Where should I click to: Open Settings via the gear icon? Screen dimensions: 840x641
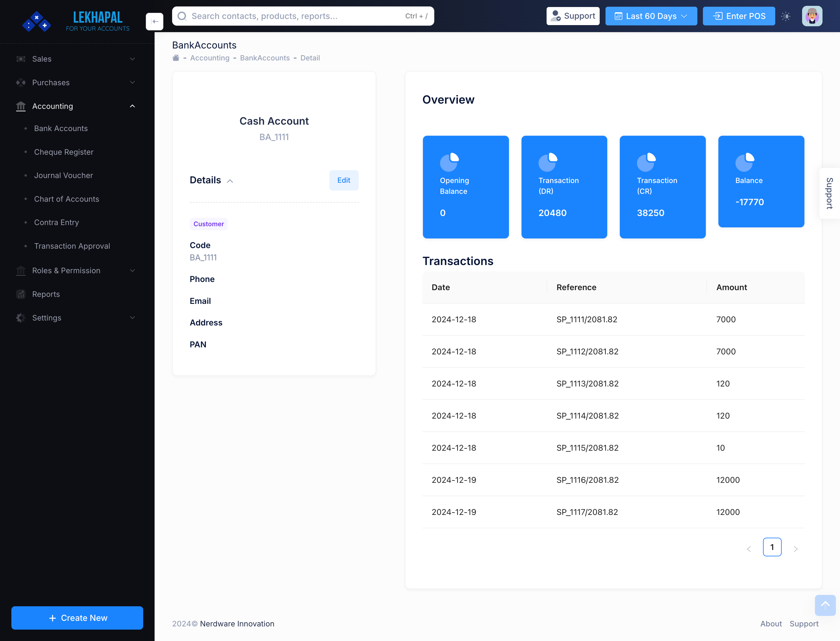tap(21, 318)
